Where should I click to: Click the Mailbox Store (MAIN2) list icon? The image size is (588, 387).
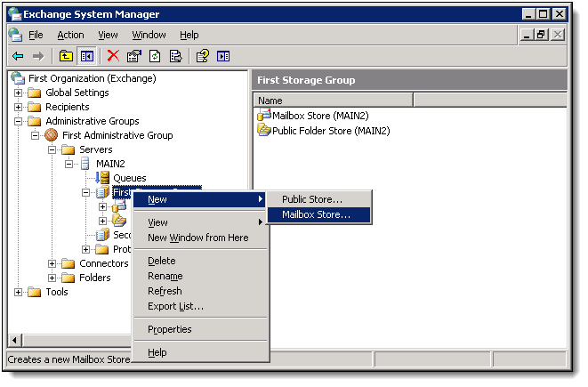264,115
